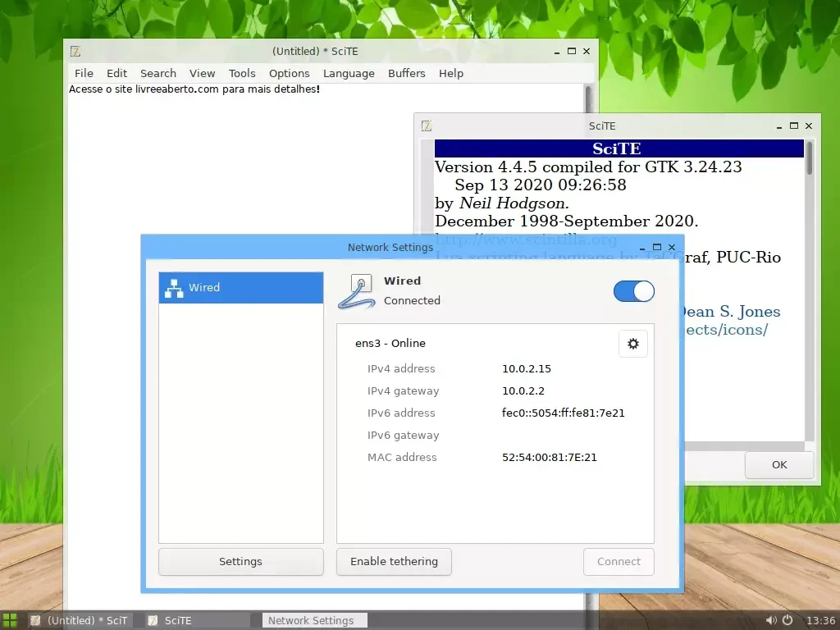Click the Settings button in Network Settings
This screenshot has width=840, height=630.
(x=241, y=561)
